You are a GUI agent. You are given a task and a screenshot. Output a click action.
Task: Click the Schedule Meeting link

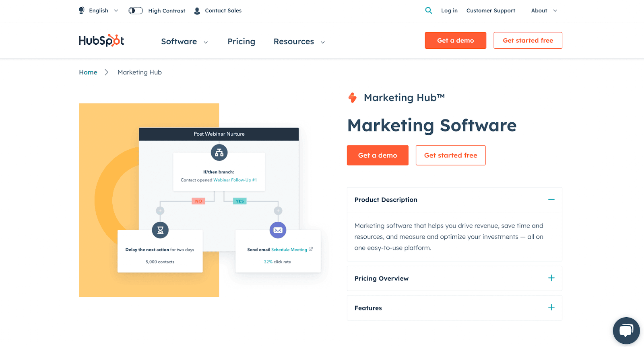[289, 250]
